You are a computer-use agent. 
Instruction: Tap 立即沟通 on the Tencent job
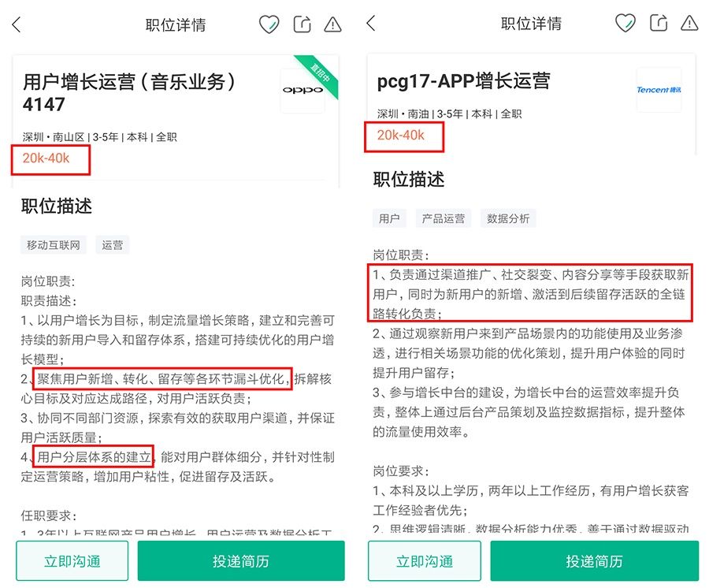pyautogui.click(x=425, y=561)
